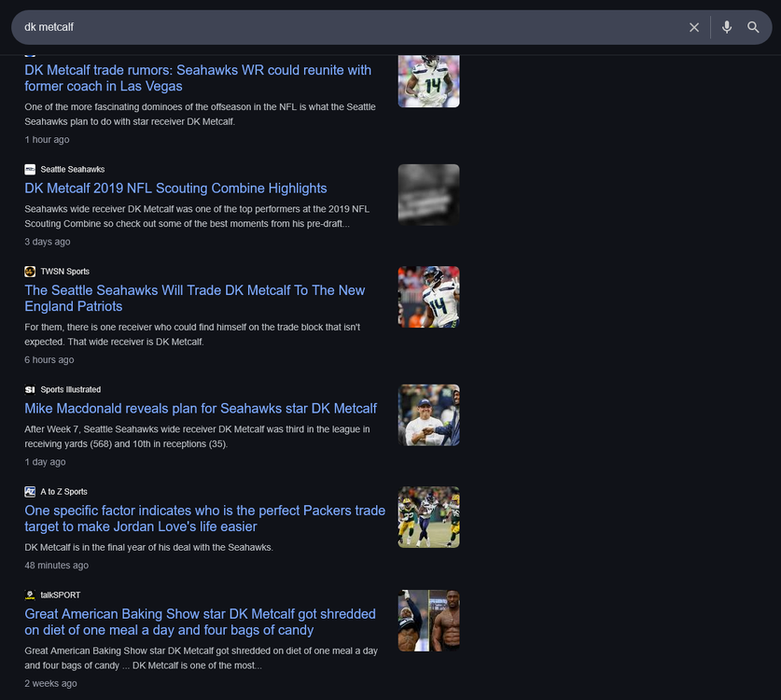Click the Sports Illustrated SI icon
This screenshot has height=700, width=781.
29,389
